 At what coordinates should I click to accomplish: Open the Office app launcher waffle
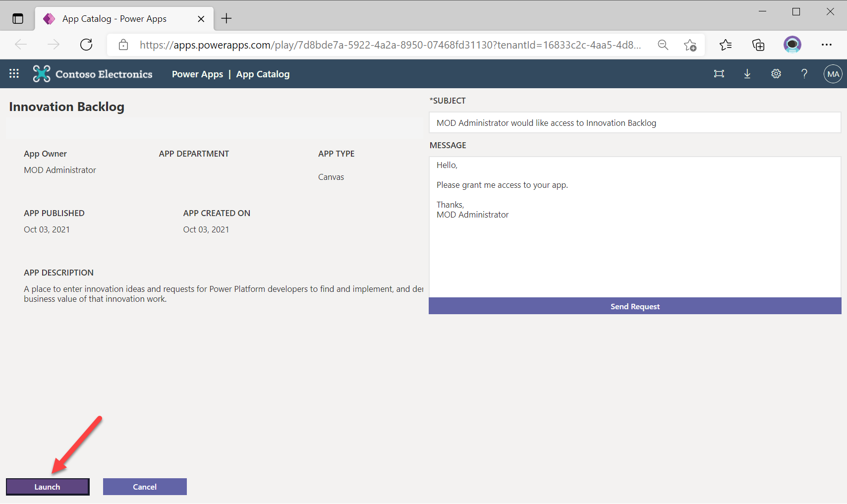point(14,73)
